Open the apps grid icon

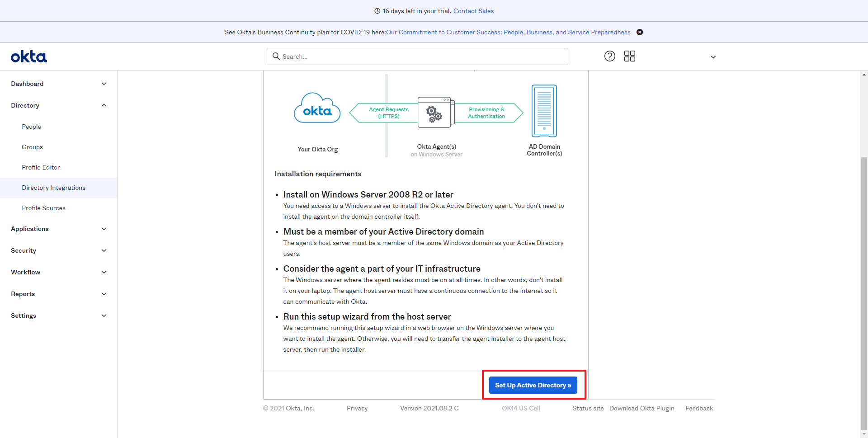pyautogui.click(x=630, y=56)
